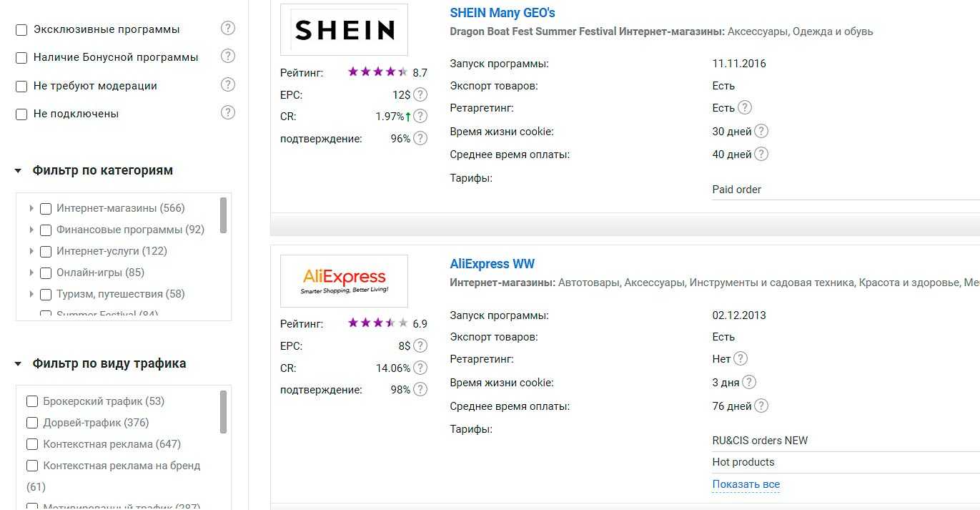The width and height of the screenshot is (980, 510).
Task: Open the SHEIN Many GEO's program link
Action: pos(502,13)
